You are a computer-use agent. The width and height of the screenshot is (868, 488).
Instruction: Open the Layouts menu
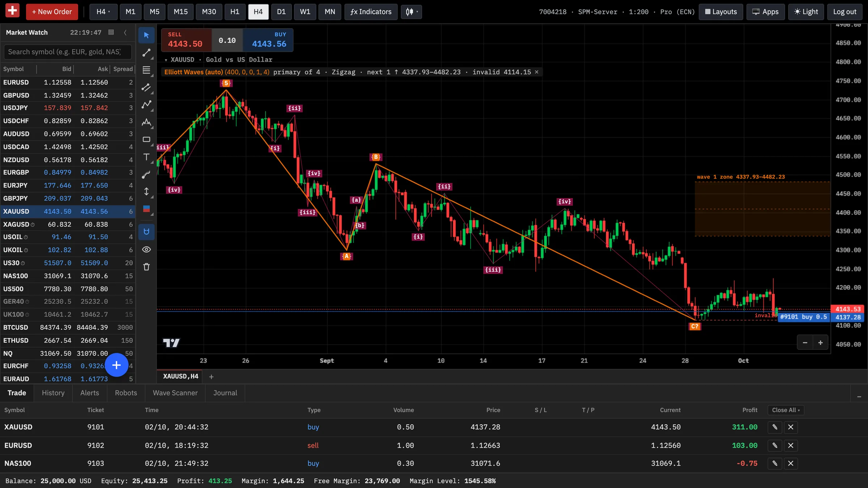point(721,12)
